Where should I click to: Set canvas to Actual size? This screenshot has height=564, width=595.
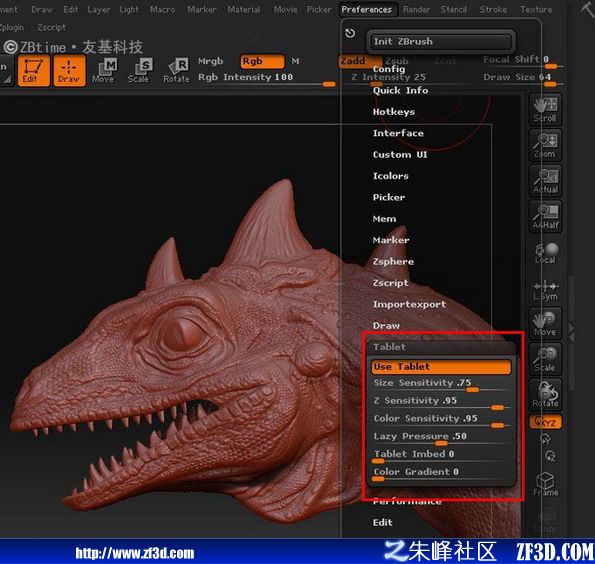tap(545, 181)
